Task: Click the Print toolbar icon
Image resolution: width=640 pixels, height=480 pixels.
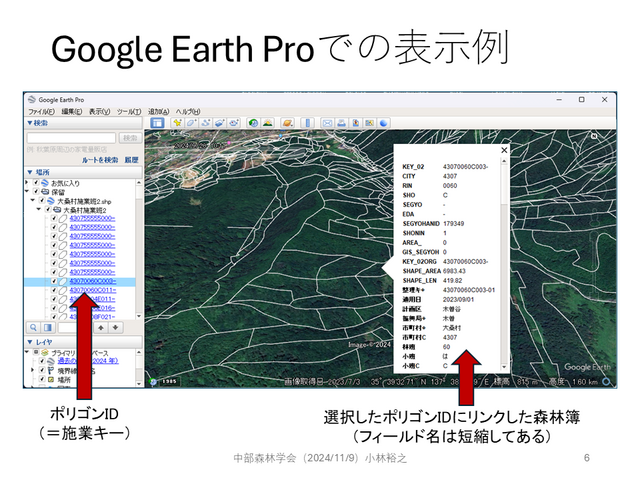Action: coord(342,123)
